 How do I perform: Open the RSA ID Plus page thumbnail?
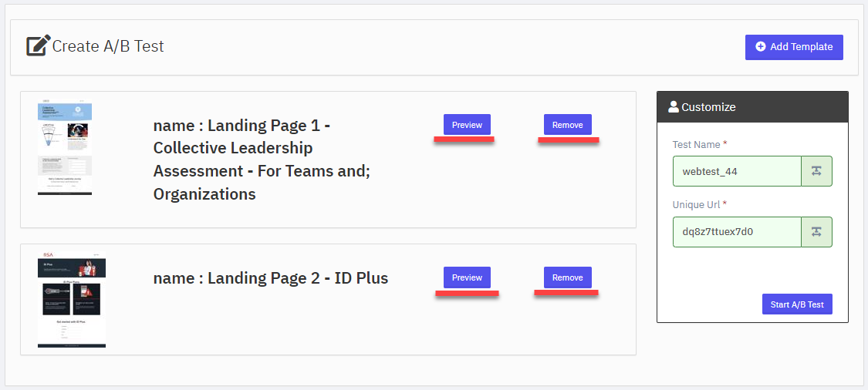[x=72, y=299]
